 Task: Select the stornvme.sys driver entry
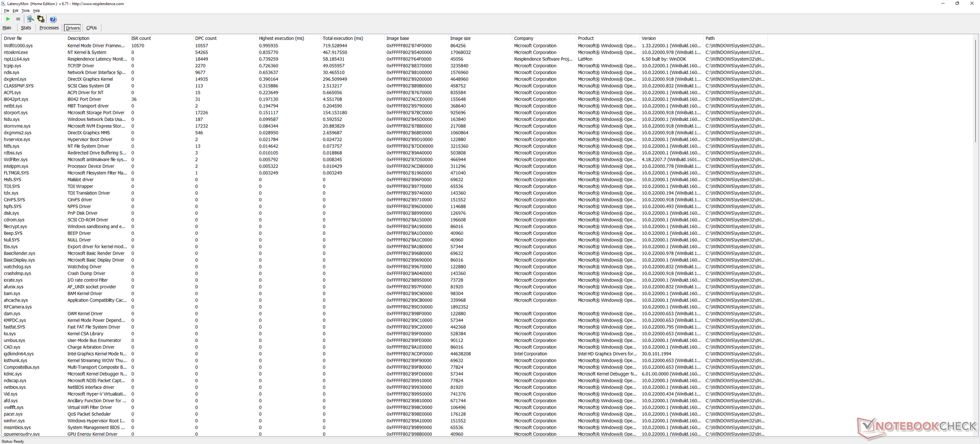click(17, 126)
